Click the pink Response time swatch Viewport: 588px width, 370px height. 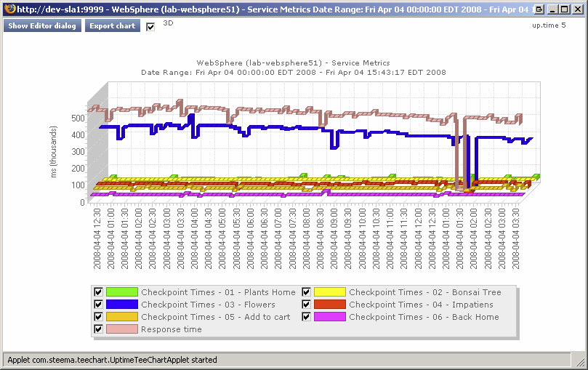coord(122,329)
